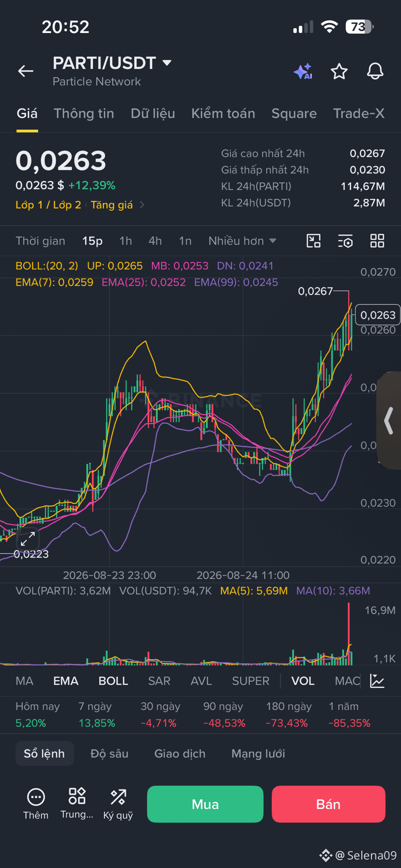Tap the 90 ngày -48,53% performance
The height and width of the screenshot is (868, 401).
224,714
